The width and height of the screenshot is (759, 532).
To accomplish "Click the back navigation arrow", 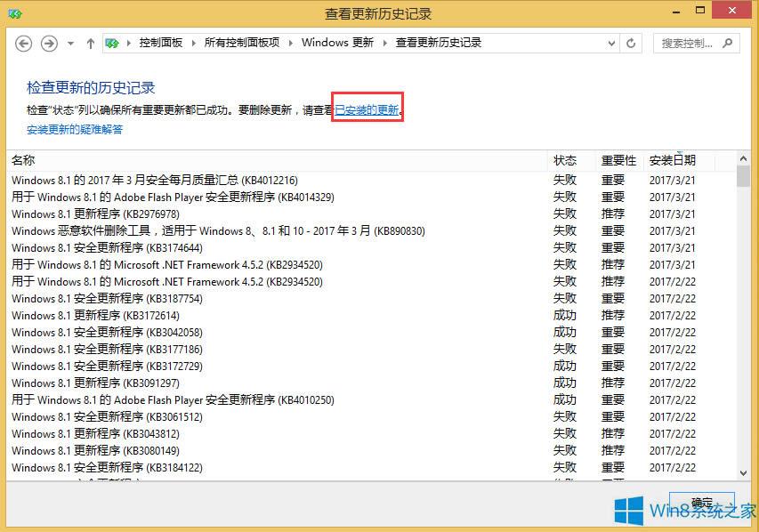I will pos(23,42).
